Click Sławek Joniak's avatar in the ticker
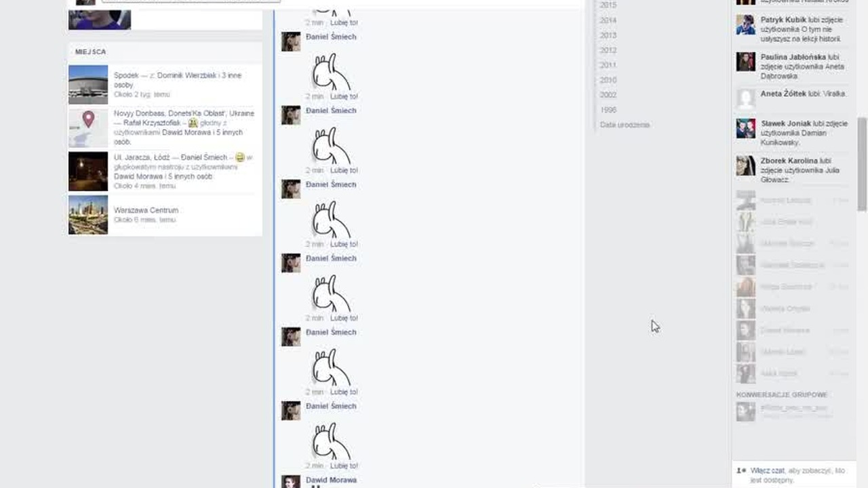Viewport: 868px width, 488px height. click(x=746, y=128)
